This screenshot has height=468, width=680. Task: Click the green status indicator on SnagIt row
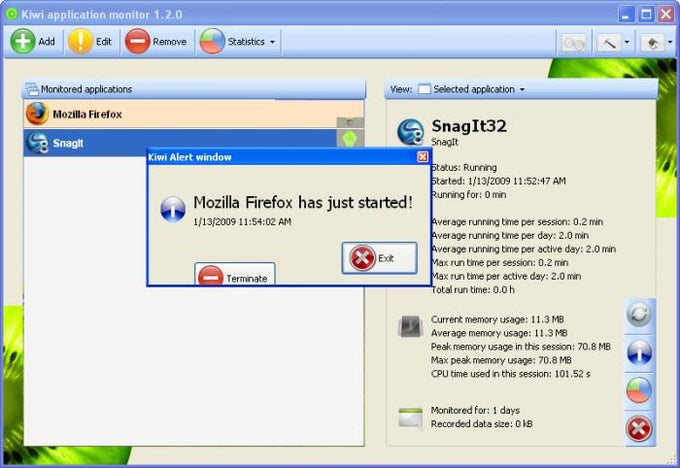[350, 139]
